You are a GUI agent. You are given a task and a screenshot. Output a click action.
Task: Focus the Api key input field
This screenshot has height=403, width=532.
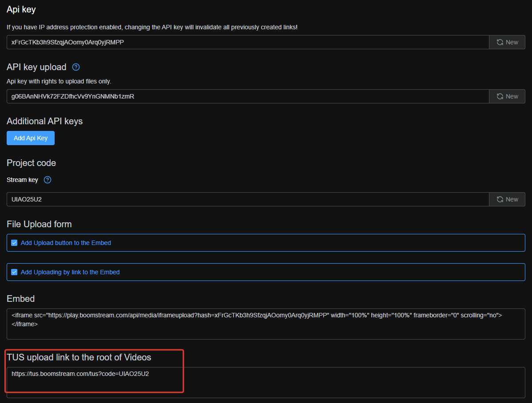[x=248, y=42]
